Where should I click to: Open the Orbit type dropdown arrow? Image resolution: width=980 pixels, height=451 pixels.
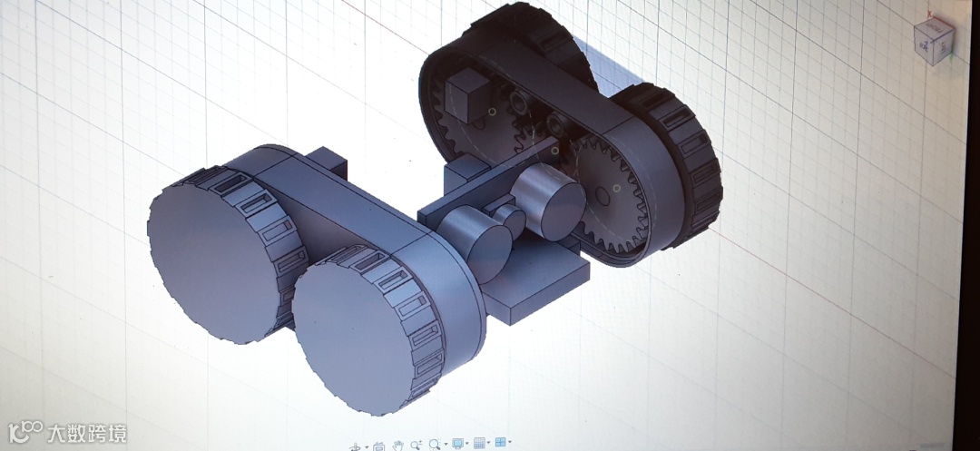click(x=367, y=446)
